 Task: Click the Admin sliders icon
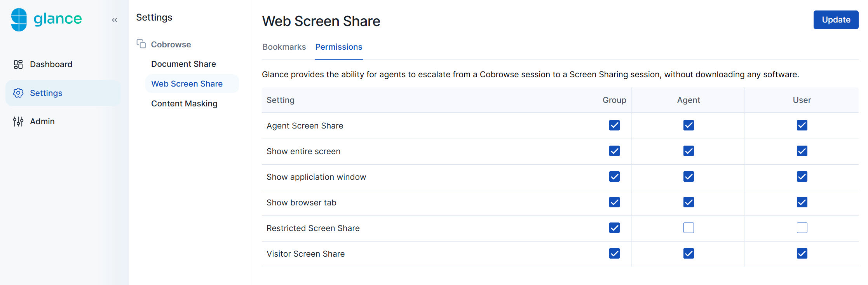click(18, 122)
